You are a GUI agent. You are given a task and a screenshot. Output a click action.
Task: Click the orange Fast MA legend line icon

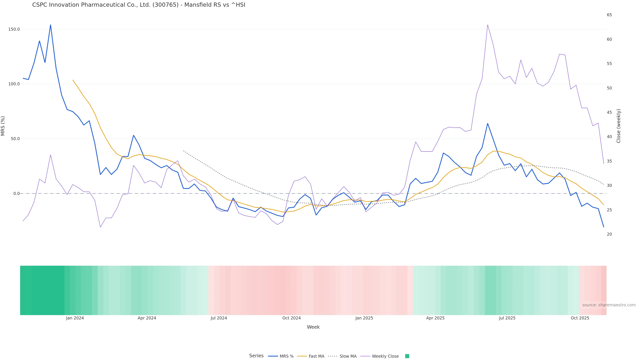point(302,356)
